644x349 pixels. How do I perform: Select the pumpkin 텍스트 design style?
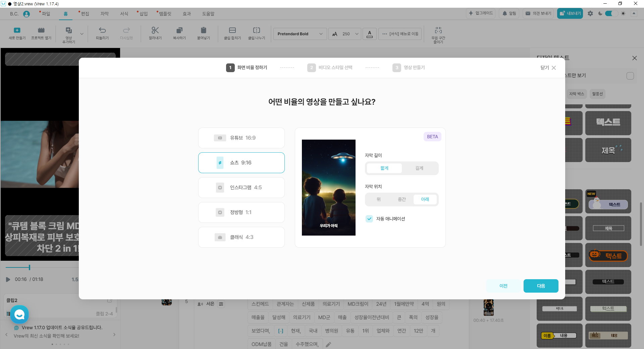608,255
